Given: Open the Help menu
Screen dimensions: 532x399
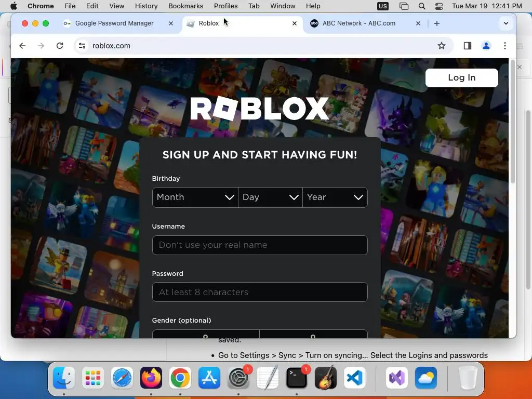Looking at the screenshot, I should pos(313,6).
